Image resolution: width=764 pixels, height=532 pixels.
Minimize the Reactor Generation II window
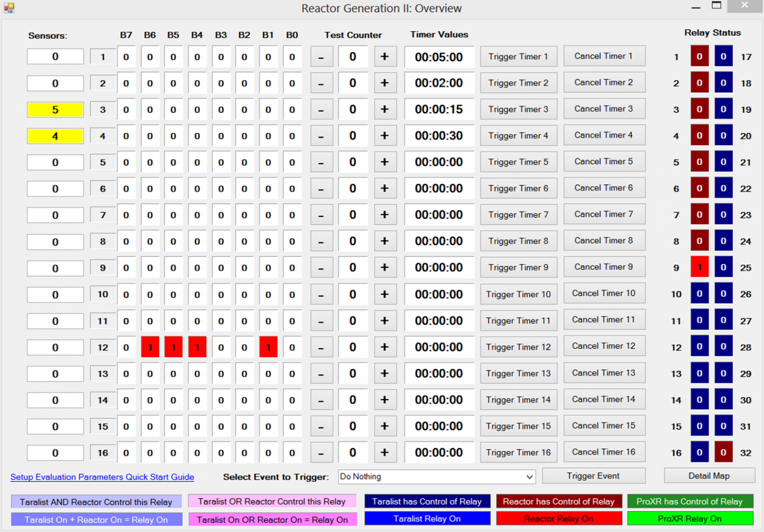[696, 7]
